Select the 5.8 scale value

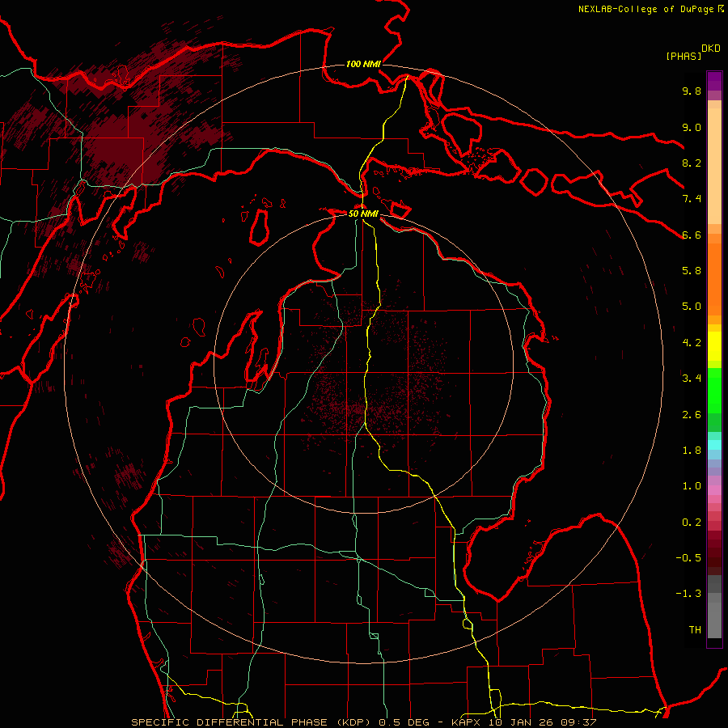pos(692,270)
